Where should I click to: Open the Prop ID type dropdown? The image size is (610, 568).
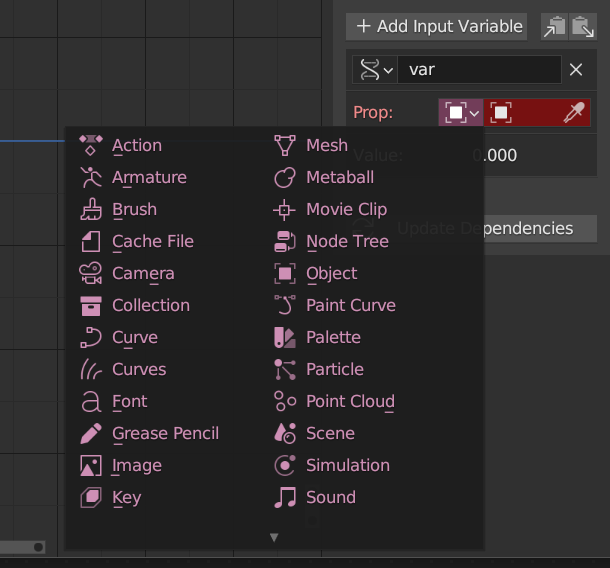pyautogui.click(x=461, y=113)
